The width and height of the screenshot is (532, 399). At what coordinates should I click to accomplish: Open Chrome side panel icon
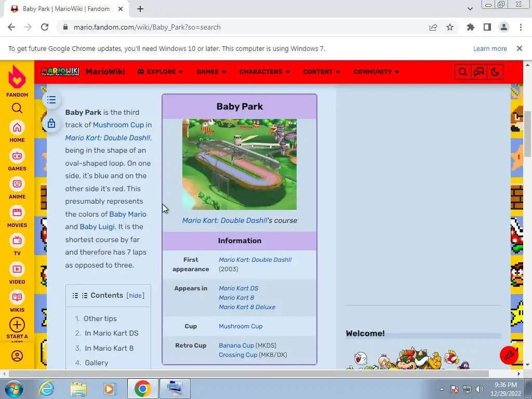487,27
